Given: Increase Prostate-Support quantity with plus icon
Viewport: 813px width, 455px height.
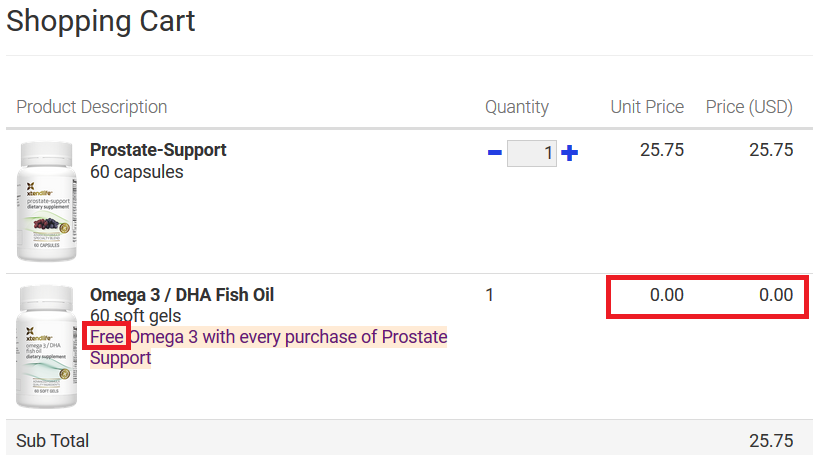Looking at the screenshot, I should point(569,153).
